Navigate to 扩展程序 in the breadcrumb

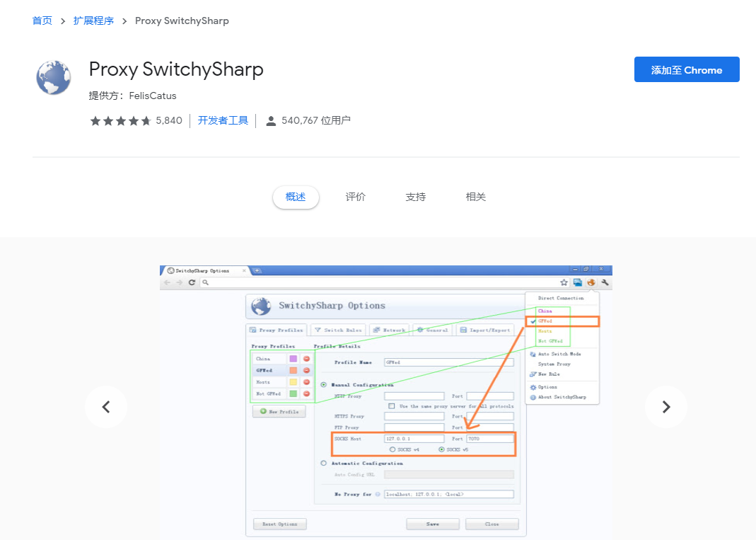[93, 21]
